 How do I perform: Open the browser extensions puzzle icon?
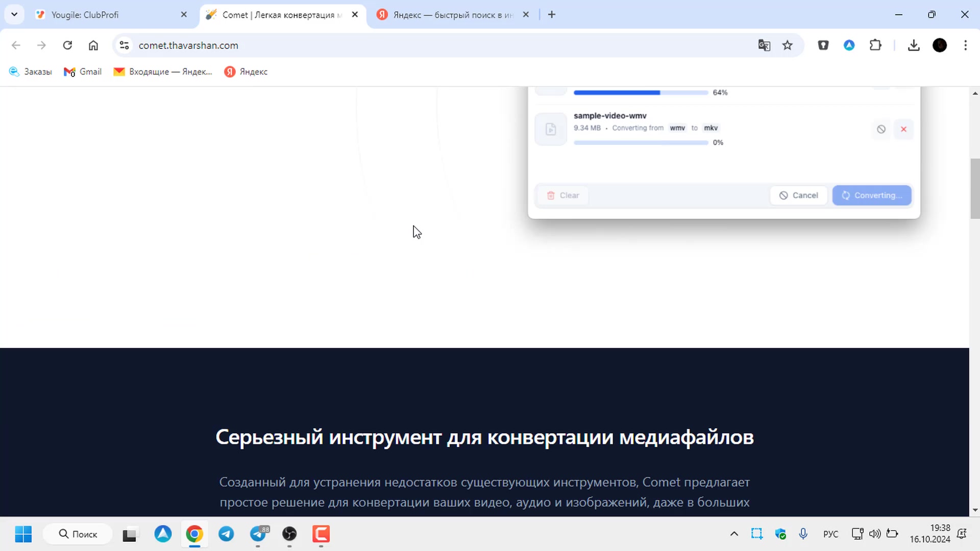coord(875,45)
